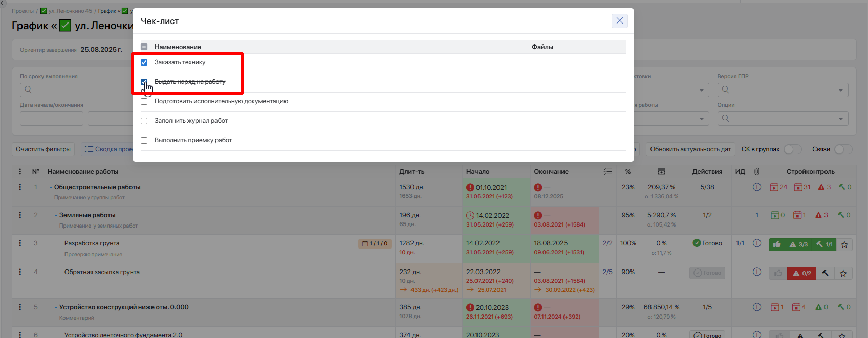Open row menu for Разработка грунта

(20, 243)
